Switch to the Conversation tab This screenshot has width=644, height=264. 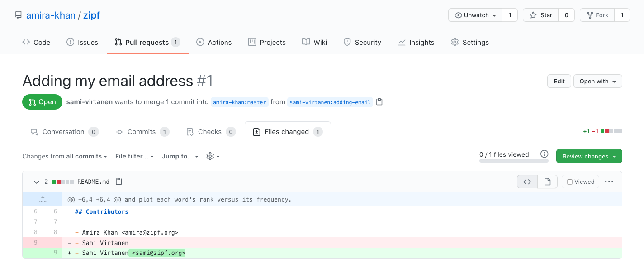(65, 132)
